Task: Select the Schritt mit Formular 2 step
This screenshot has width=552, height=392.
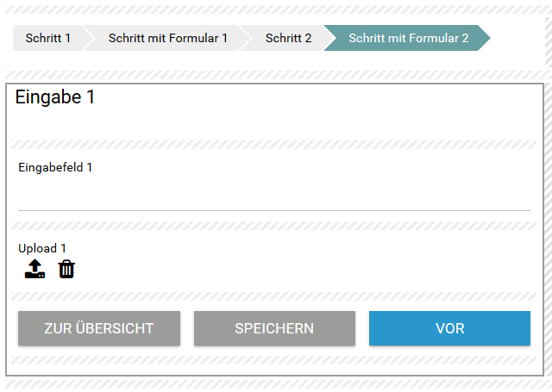Action: click(408, 38)
